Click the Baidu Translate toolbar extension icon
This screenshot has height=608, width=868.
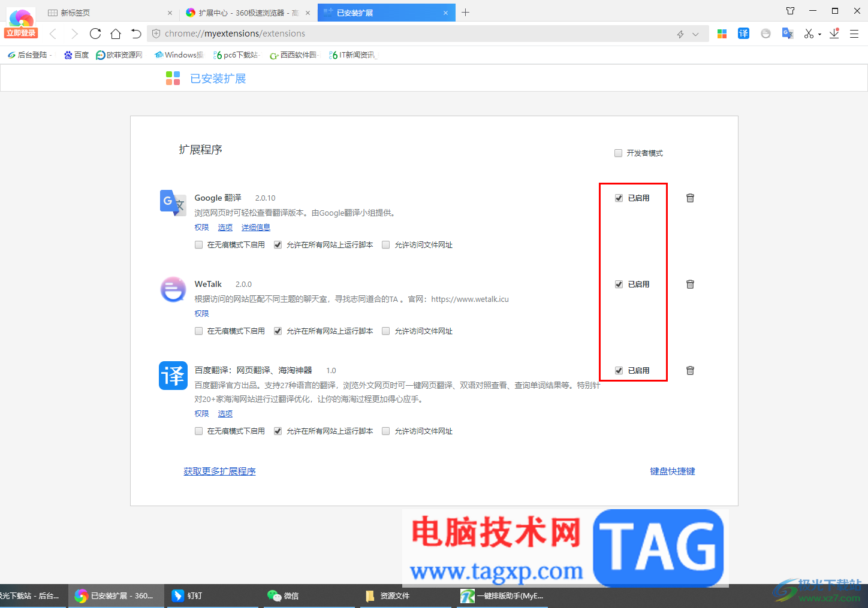[x=743, y=34]
